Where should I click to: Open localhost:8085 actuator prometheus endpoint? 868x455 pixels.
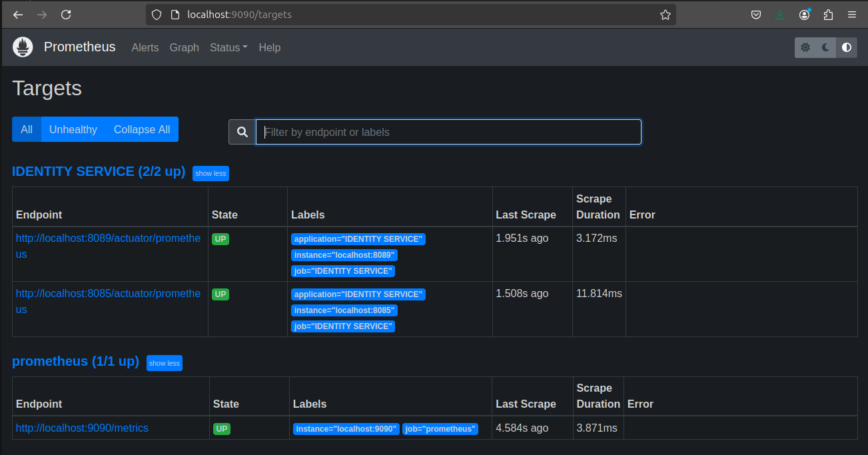(x=108, y=301)
